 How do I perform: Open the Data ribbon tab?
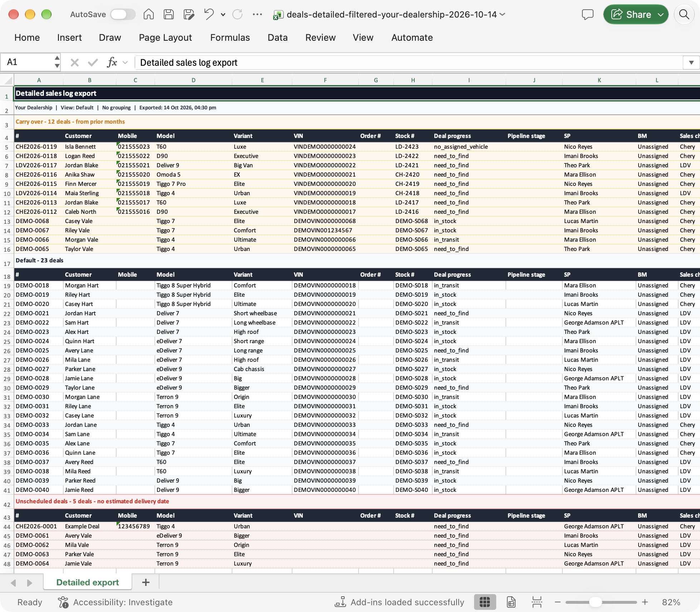tap(277, 38)
